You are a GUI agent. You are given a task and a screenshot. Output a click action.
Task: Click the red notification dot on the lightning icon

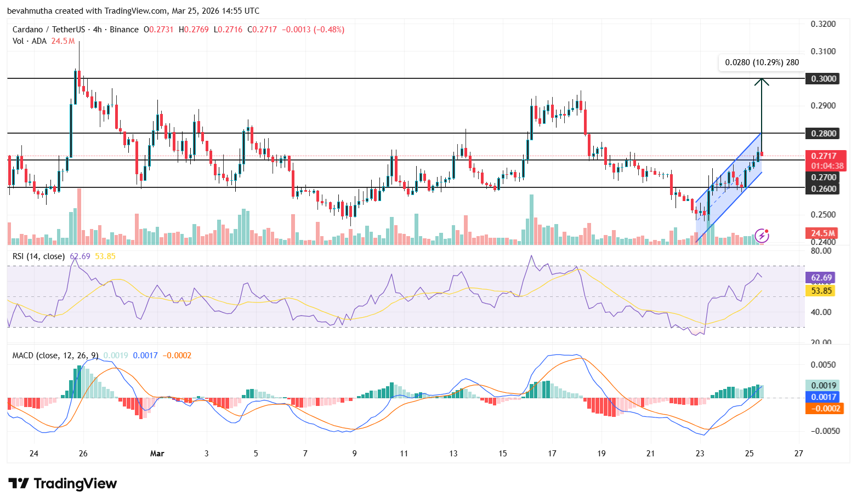point(768,231)
